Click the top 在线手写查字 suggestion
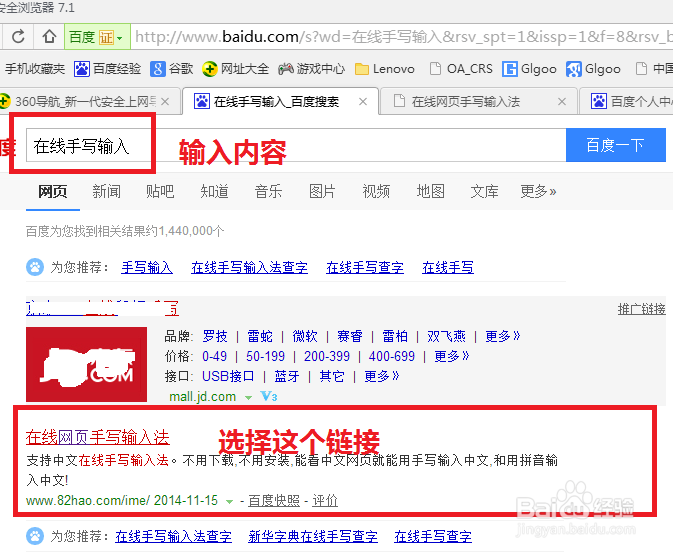Viewport: 673px width, 553px height. [x=365, y=267]
